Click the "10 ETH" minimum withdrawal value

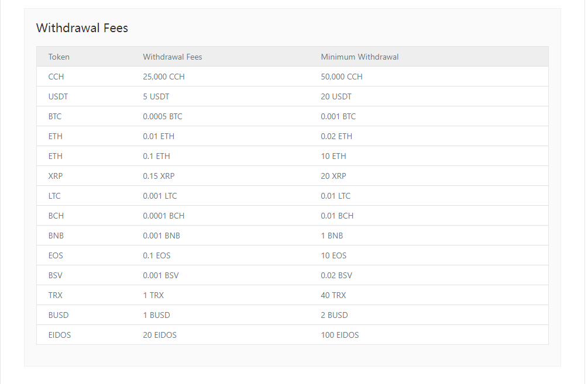pyautogui.click(x=333, y=156)
